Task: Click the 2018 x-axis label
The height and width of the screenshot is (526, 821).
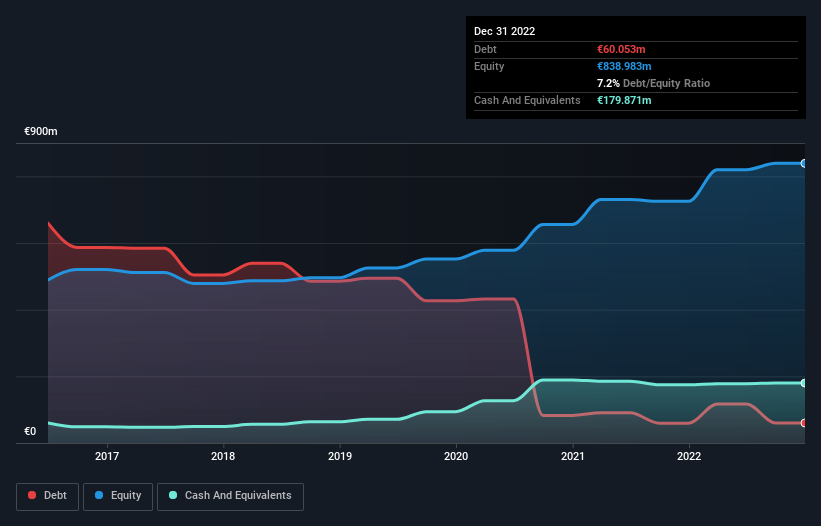Action: pyautogui.click(x=223, y=456)
